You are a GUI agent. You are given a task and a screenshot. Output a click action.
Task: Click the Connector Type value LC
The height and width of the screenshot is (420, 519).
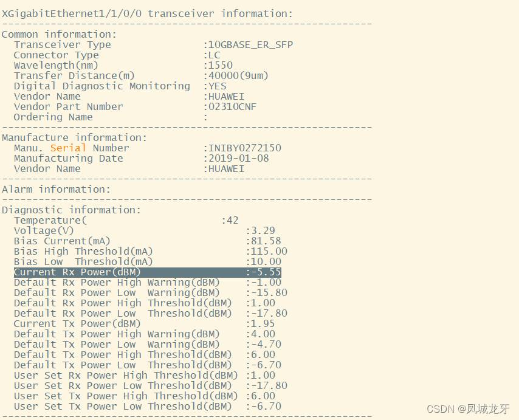tap(214, 55)
